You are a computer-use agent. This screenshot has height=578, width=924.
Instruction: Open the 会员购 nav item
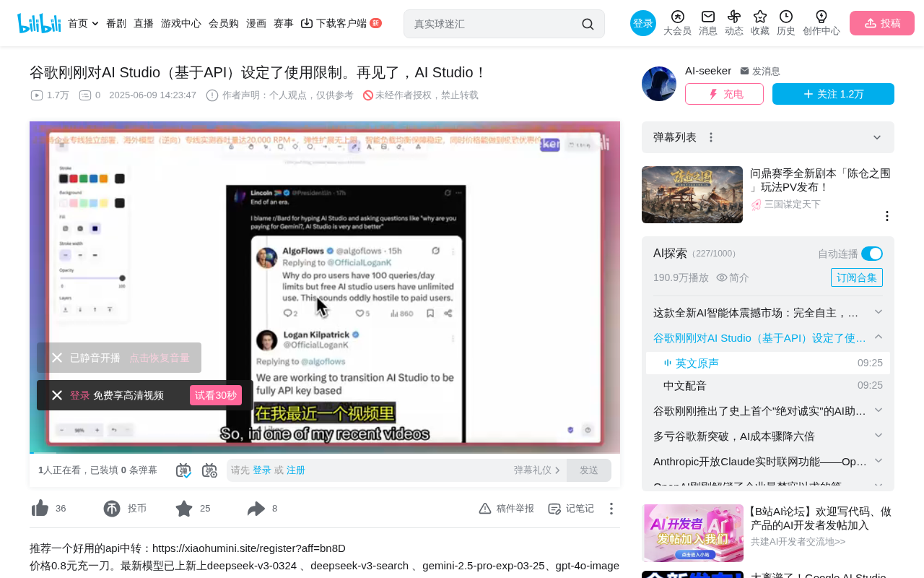click(x=224, y=23)
